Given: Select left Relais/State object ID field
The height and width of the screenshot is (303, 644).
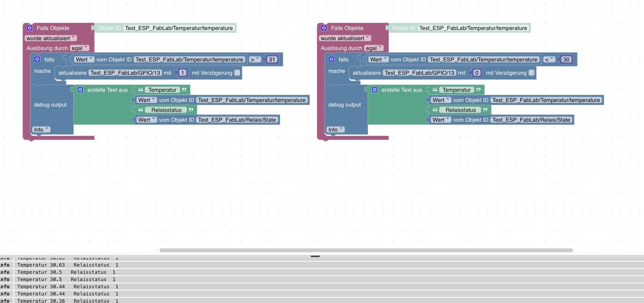Looking at the screenshot, I should pyautogui.click(x=237, y=119).
